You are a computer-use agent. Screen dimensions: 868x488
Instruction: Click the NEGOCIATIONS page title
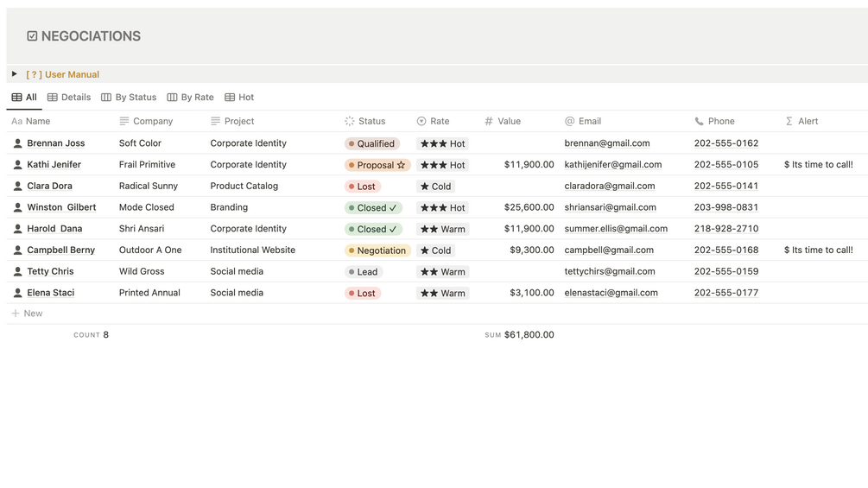tap(91, 36)
